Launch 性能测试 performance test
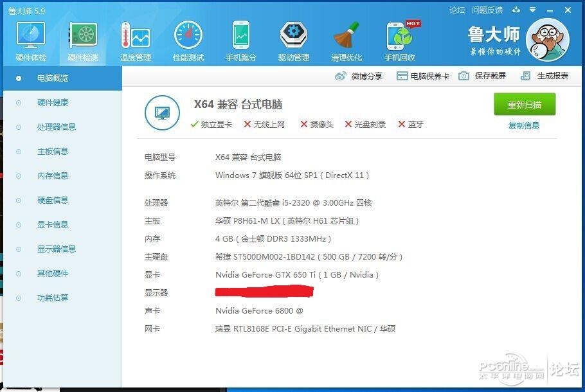 (x=188, y=41)
